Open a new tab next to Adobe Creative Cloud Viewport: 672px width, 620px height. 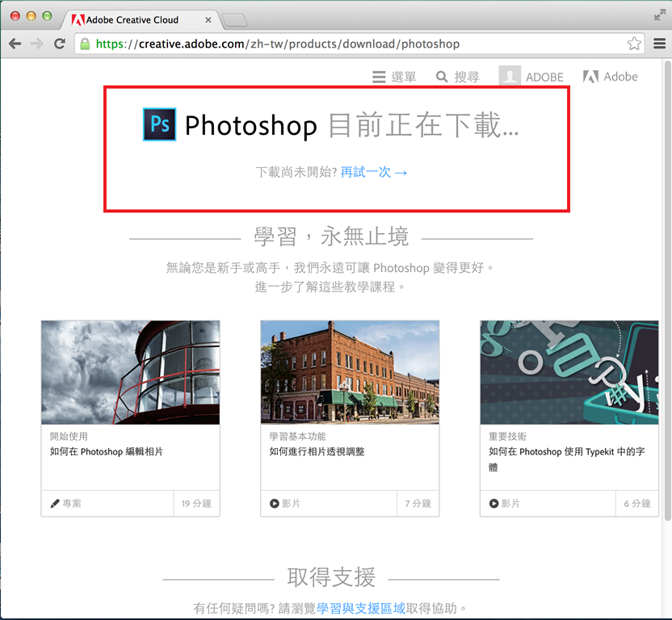click(x=234, y=19)
